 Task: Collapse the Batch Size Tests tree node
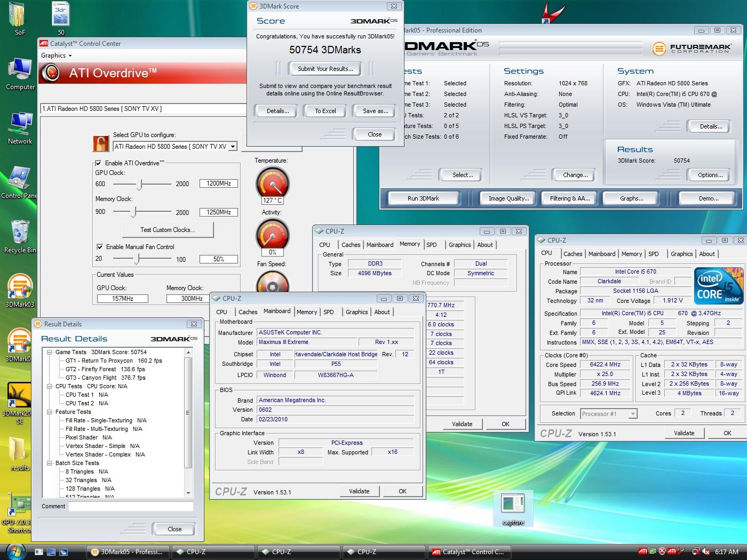50,463
